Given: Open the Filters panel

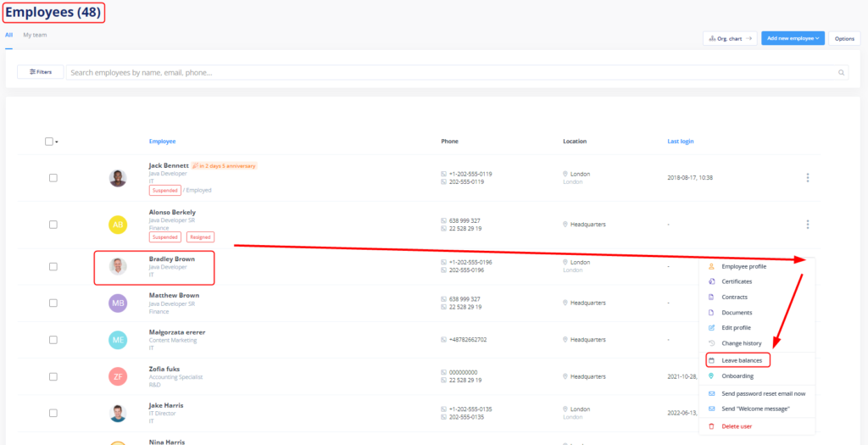Looking at the screenshot, I should click(41, 72).
